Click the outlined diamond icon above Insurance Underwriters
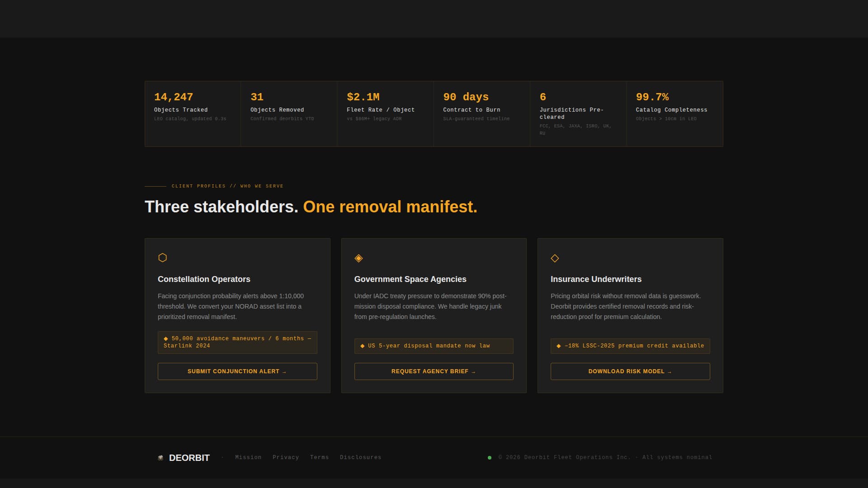This screenshot has width=868, height=488. [x=555, y=258]
